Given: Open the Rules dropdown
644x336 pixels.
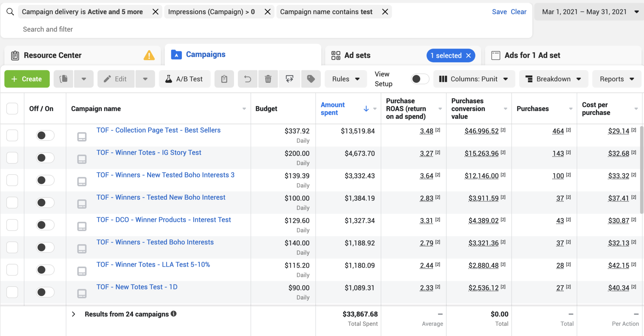Looking at the screenshot, I should pos(346,79).
